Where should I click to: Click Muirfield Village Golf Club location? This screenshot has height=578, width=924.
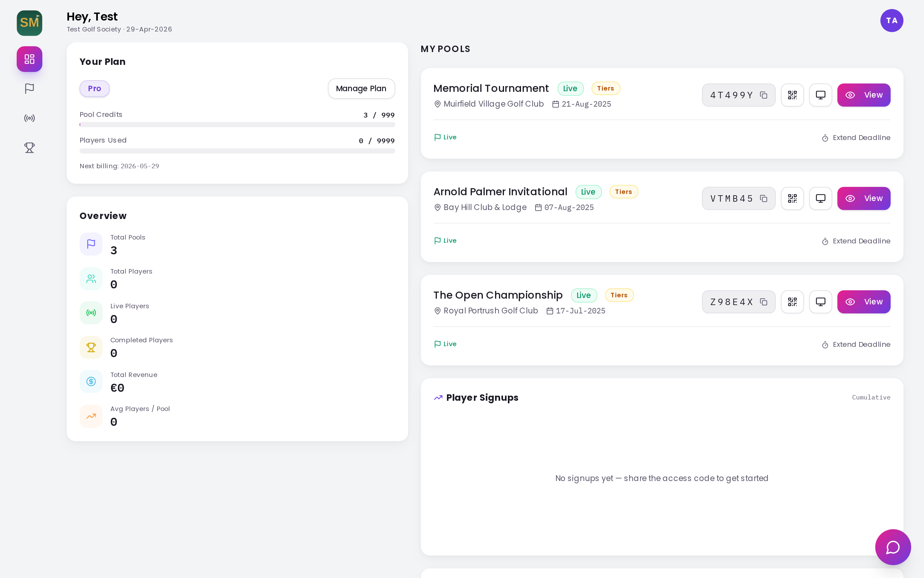(489, 104)
